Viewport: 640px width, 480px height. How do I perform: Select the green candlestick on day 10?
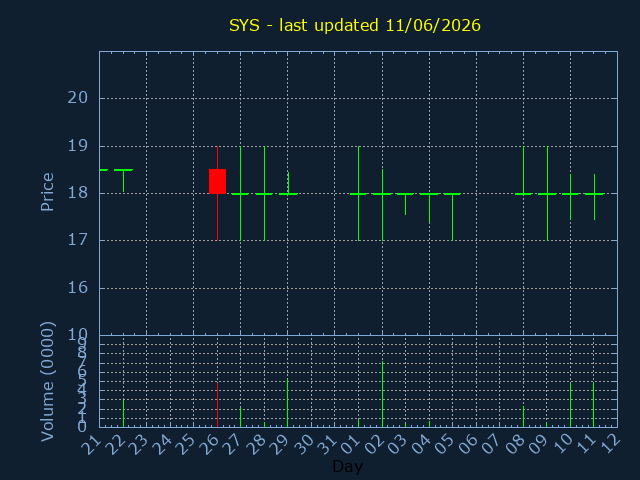click(x=571, y=197)
